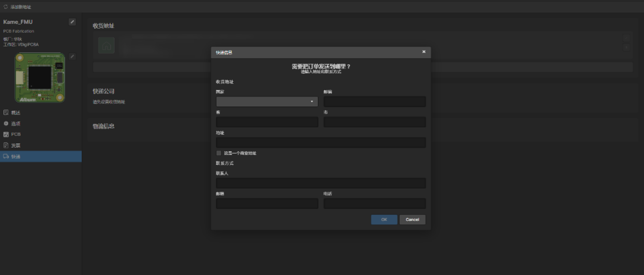Focus the 联系人 contact name field
Image resolution: width=644 pixels, height=275 pixels.
(321, 183)
